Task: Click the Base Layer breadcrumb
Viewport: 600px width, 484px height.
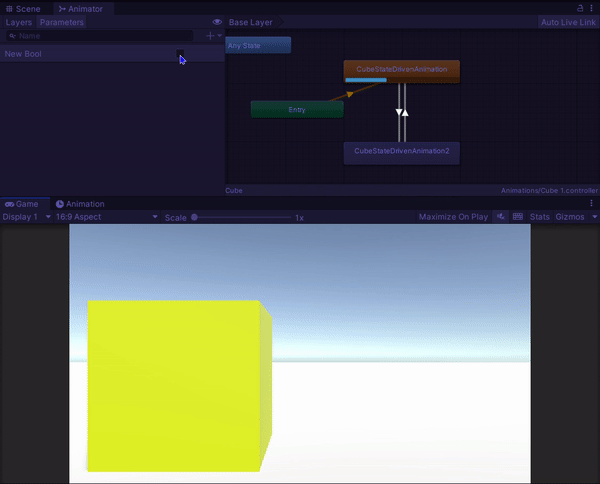Action: pos(251,22)
